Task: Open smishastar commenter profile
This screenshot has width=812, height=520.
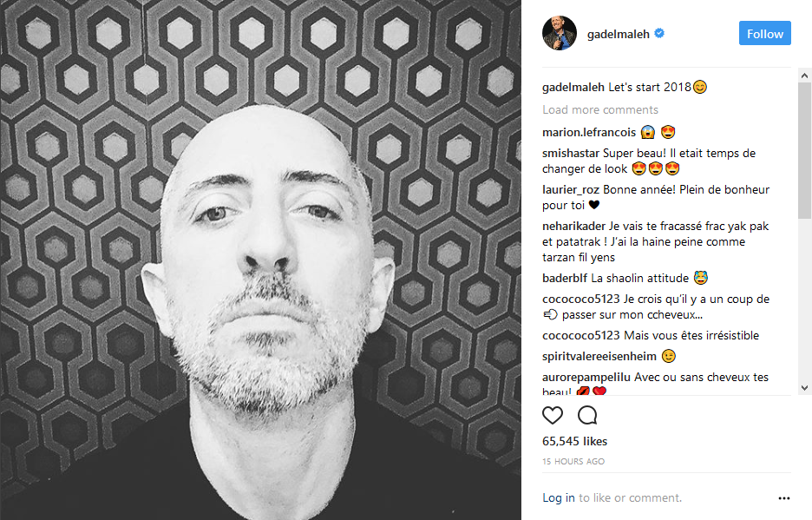Action: point(571,154)
